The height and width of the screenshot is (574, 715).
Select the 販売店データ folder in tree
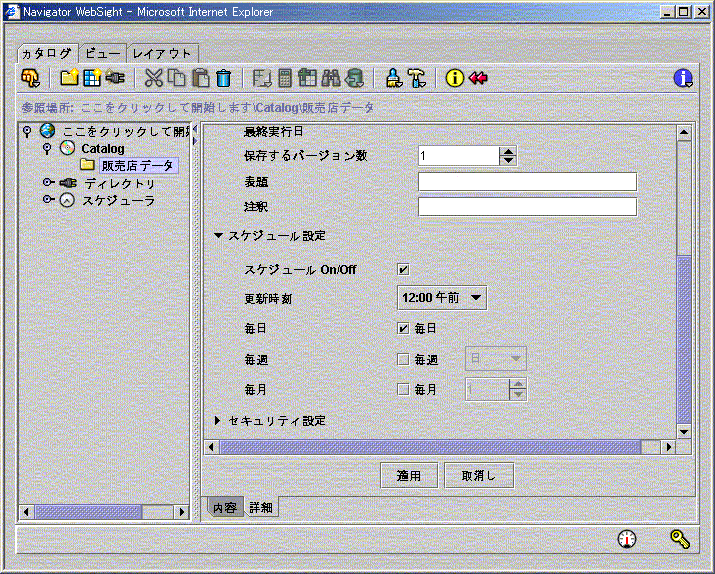click(x=137, y=165)
